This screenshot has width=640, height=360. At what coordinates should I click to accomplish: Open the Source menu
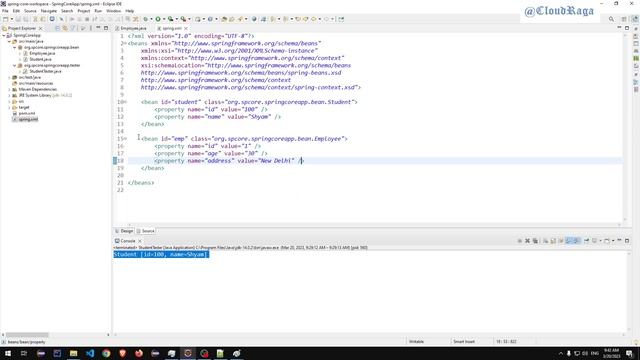click(30, 11)
